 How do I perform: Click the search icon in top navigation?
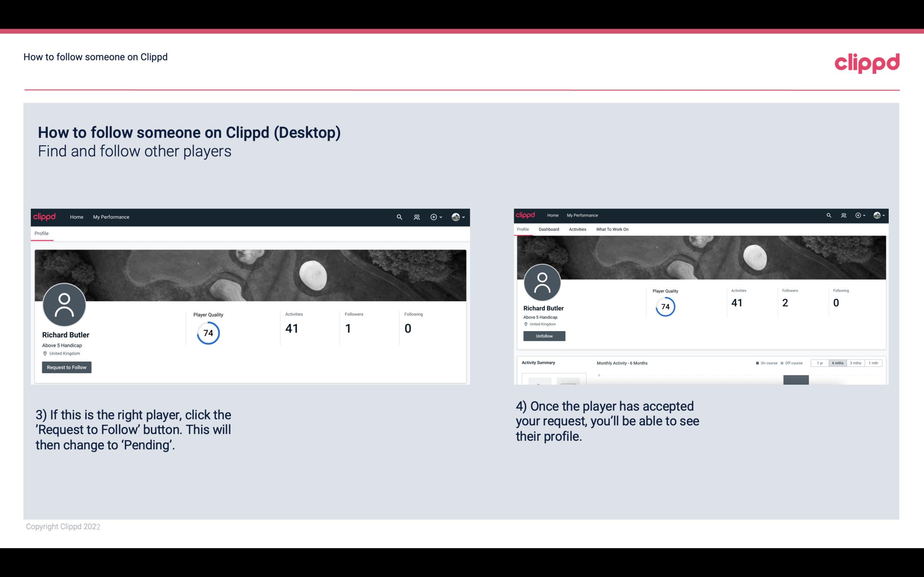pos(398,217)
